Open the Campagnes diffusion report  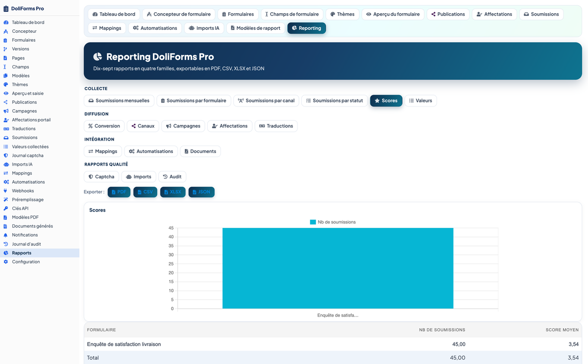pyautogui.click(x=183, y=126)
